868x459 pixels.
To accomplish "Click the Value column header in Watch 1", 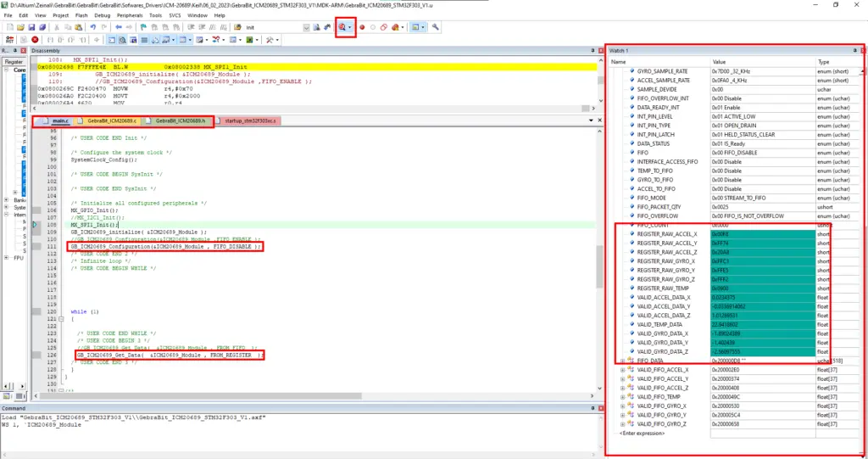I will click(763, 62).
